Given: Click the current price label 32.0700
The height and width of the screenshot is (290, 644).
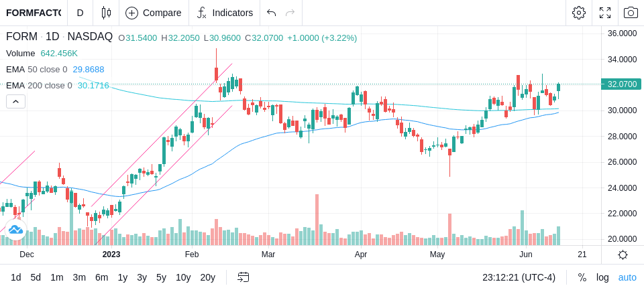Looking at the screenshot, I should pos(621,84).
